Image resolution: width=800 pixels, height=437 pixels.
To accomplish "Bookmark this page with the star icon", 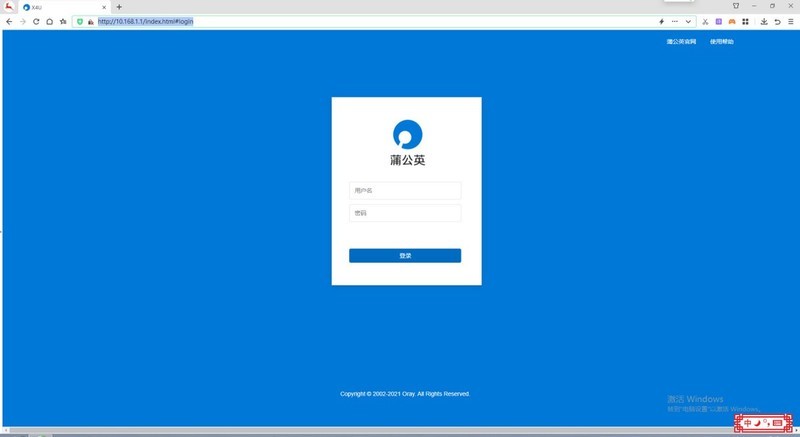I will point(63,21).
